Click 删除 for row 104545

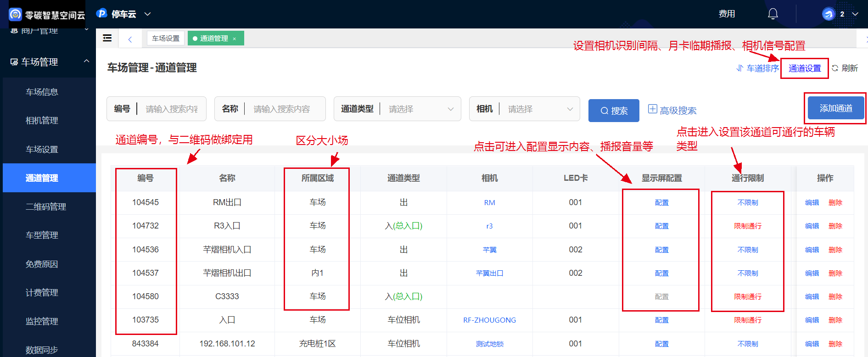point(835,202)
